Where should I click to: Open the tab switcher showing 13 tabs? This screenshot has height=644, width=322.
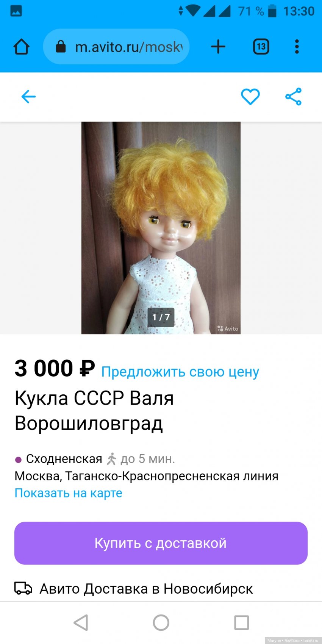coord(261,47)
